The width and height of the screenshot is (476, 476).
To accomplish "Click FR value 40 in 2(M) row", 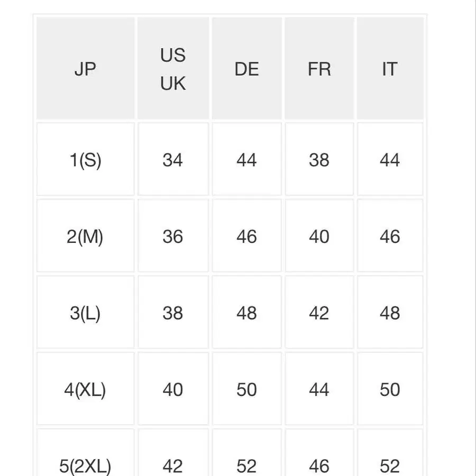I will [319, 236].
